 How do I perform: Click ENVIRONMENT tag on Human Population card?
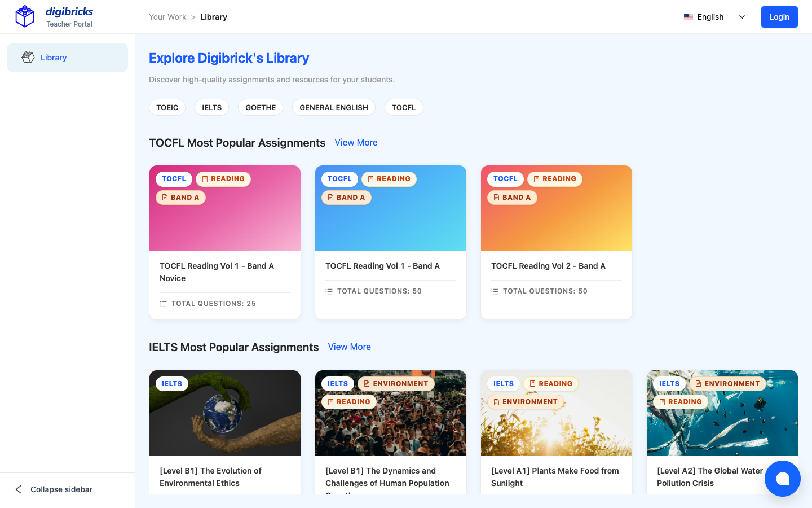click(x=396, y=384)
